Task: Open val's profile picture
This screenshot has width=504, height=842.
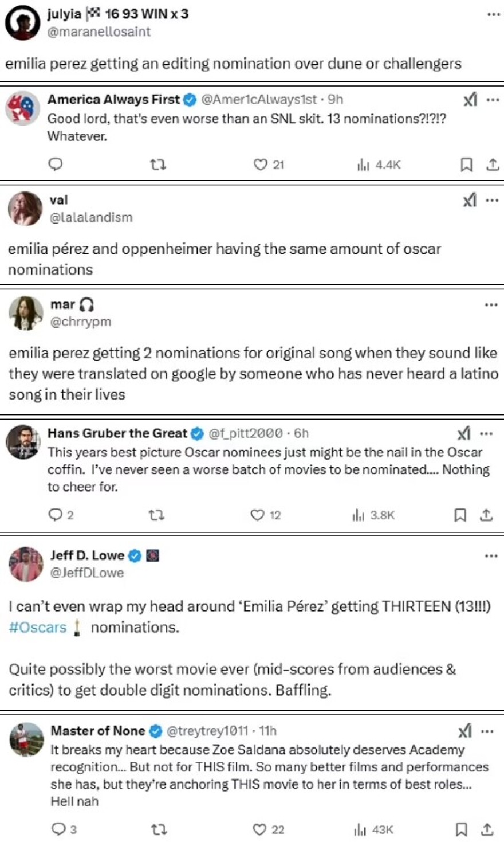Action: (25, 209)
